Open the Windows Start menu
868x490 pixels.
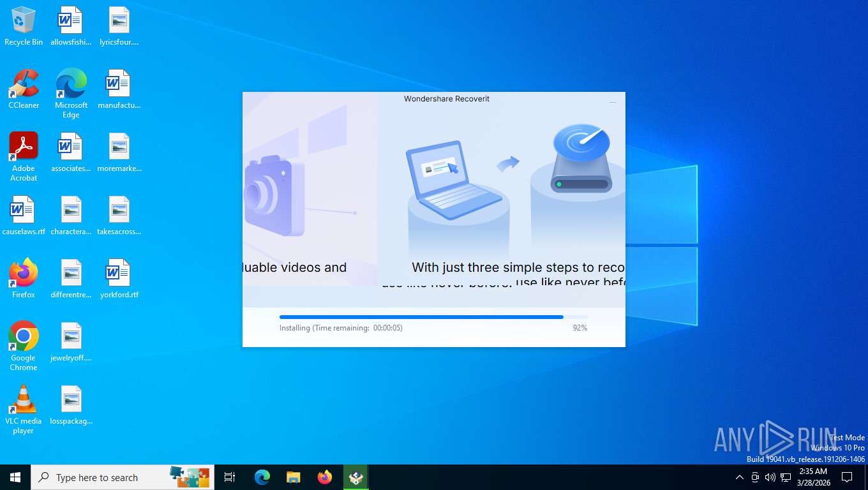(x=15, y=477)
